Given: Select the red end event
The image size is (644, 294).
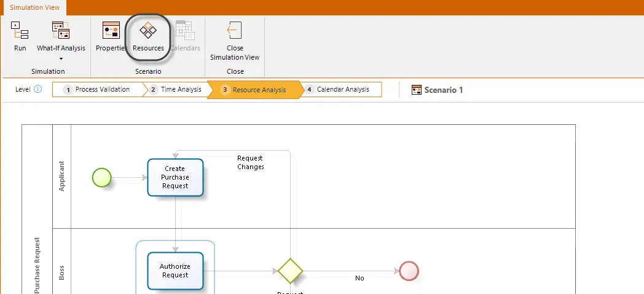Looking at the screenshot, I should coord(409,271).
